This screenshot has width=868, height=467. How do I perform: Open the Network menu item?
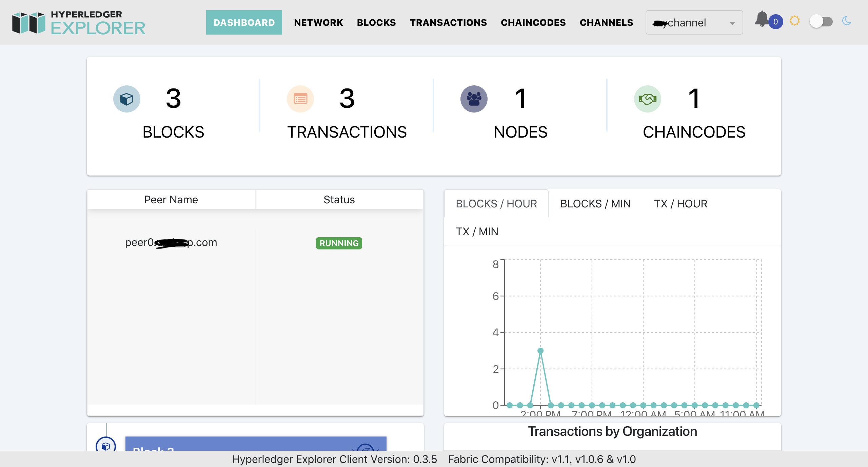point(318,23)
